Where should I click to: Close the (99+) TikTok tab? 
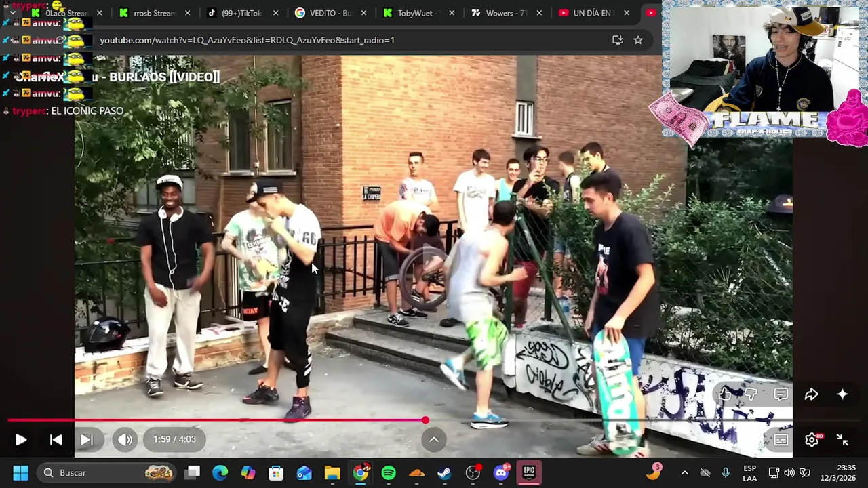[x=276, y=13]
